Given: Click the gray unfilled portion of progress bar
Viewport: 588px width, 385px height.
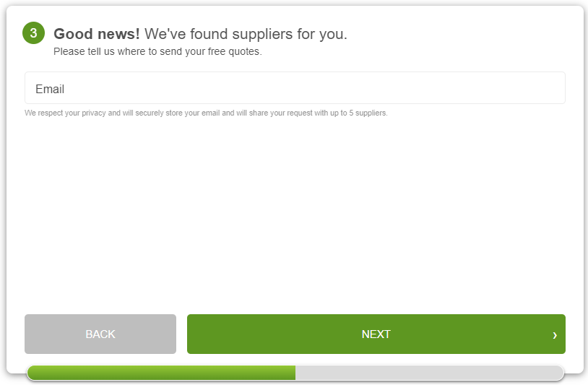Looking at the screenshot, I should (x=429, y=373).
